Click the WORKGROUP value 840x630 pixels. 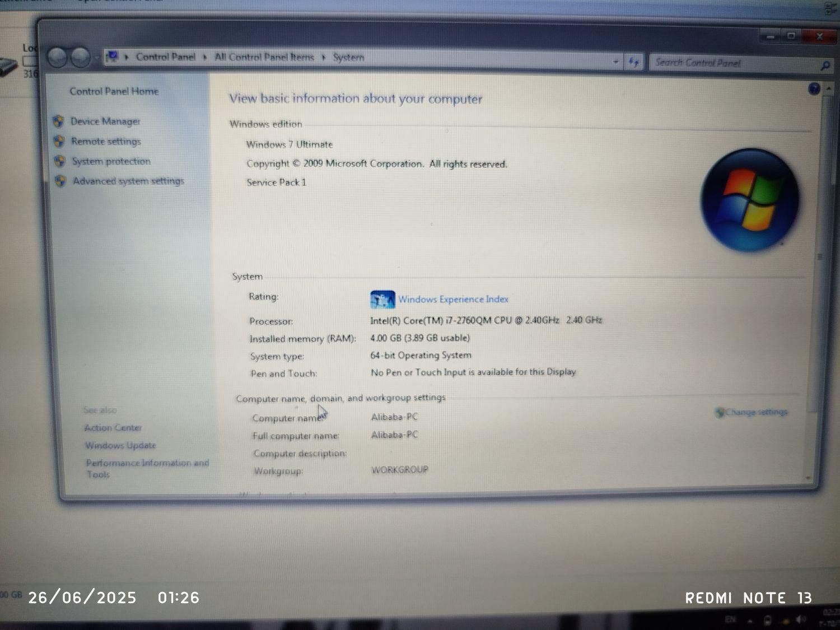(x=400, y=469)
